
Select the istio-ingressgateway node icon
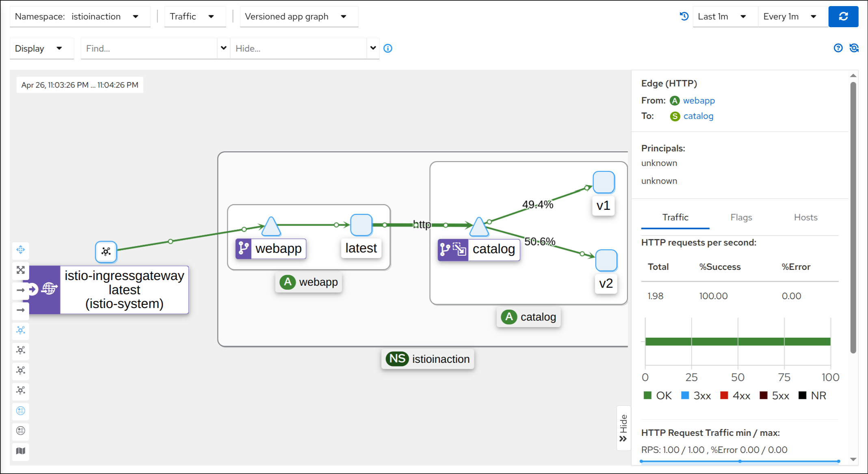[x=106, y=252]
